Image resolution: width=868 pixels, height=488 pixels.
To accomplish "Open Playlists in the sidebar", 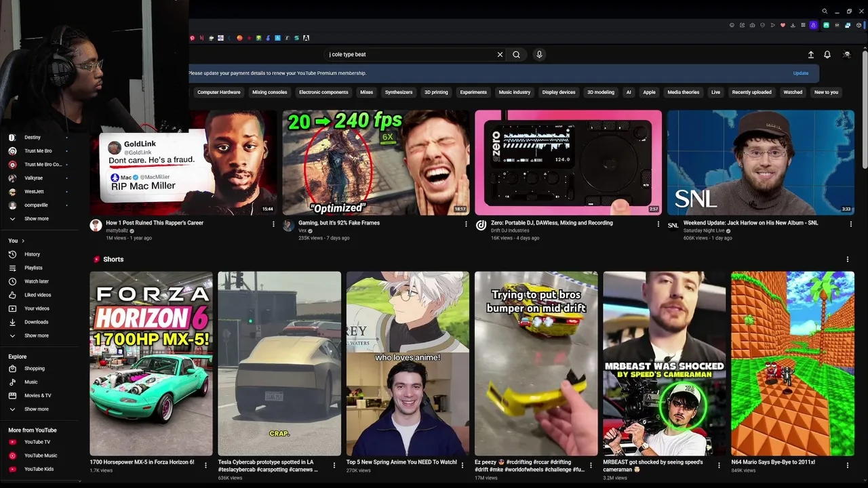I will point(33,268).
